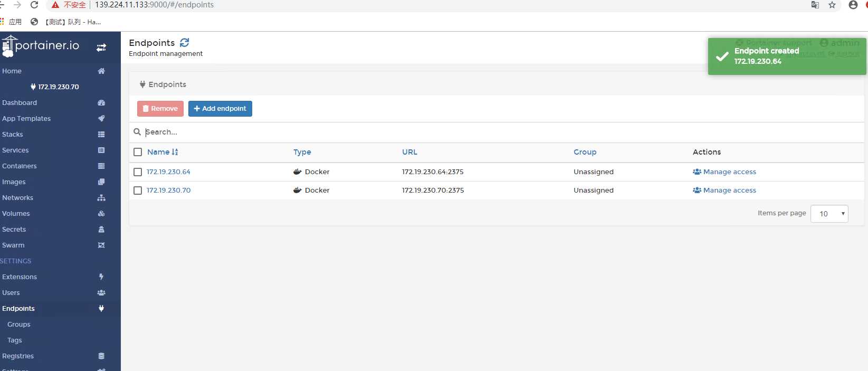Open the Images menu item
The width and height of the screenshot is (868, 371).
(x=14, y=182)
